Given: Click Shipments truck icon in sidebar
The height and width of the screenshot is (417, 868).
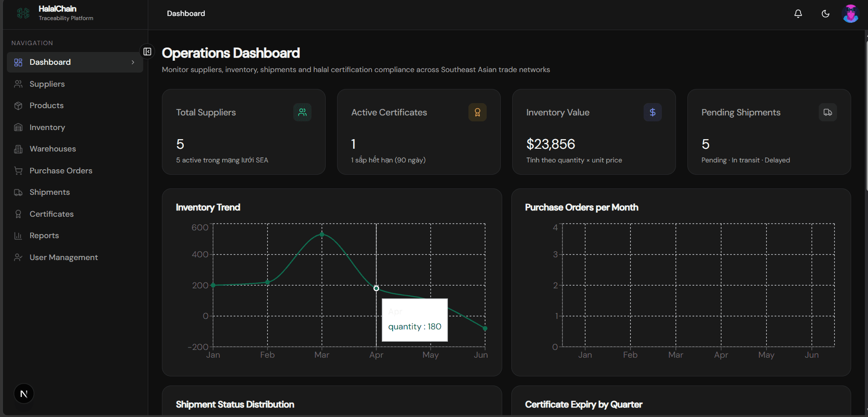Looking at the screenshot, I should tap(18, 193).
